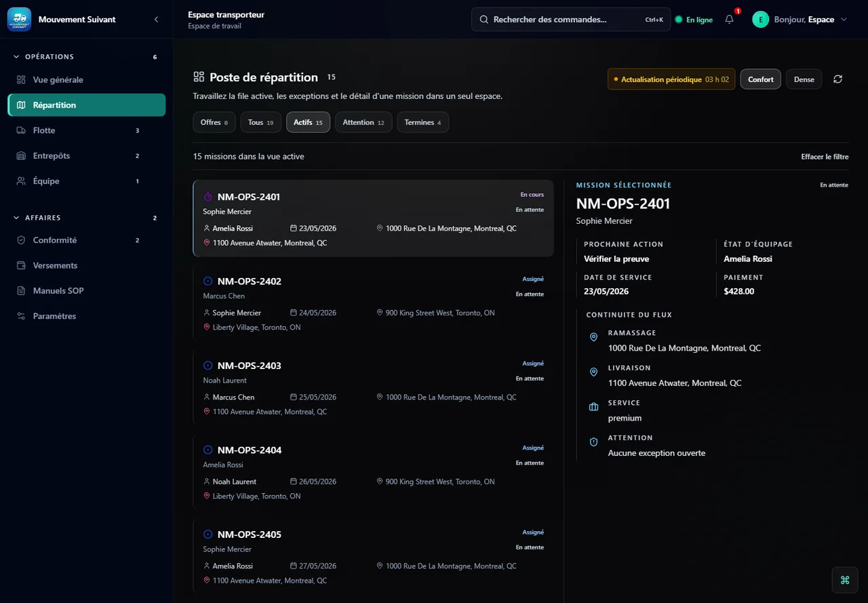The width and height of the screenshot is (868, 603).
Task: Collapse the sidebar with the chevron
Action: click(157, 20)
